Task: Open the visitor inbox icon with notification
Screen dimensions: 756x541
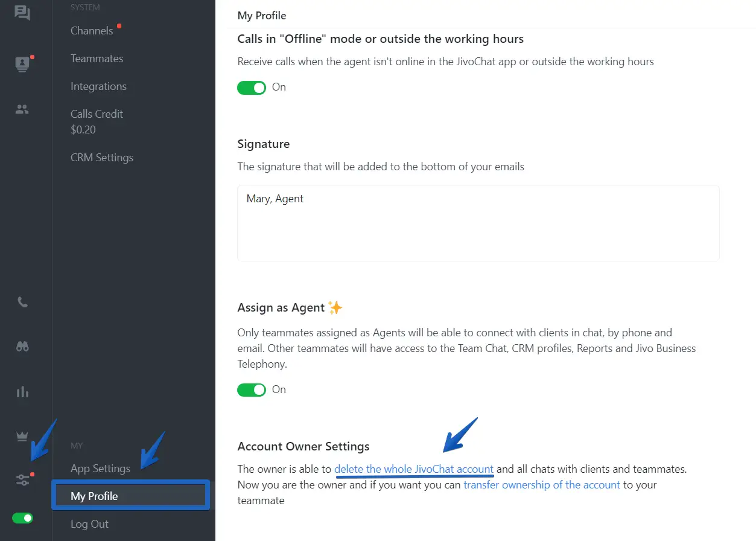Action: (x=22, y=63)
